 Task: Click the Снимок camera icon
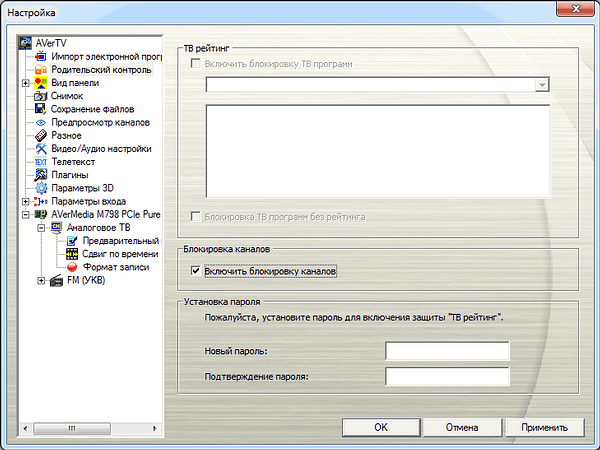[41, 96]
